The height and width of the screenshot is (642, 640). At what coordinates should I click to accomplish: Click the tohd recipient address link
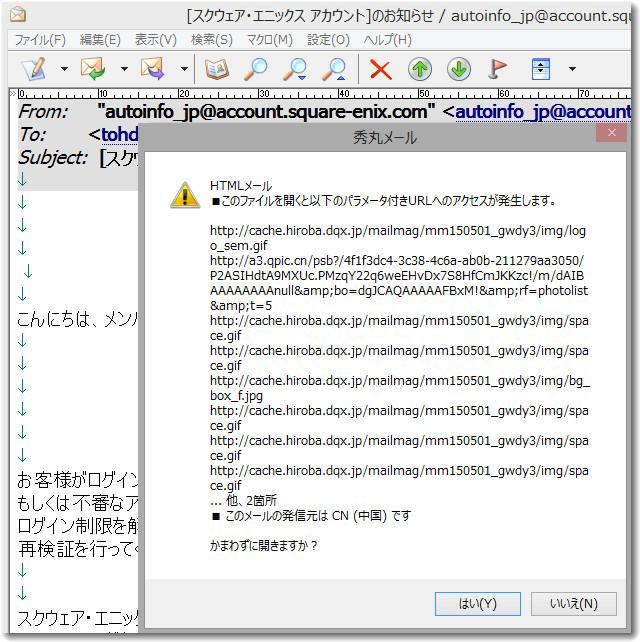point(120,134)
